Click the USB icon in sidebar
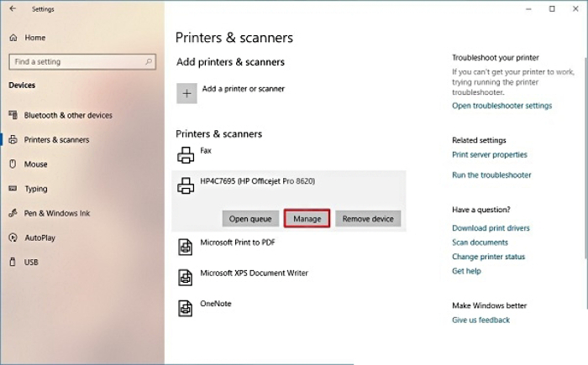588x365 pixels. point(13,262)
